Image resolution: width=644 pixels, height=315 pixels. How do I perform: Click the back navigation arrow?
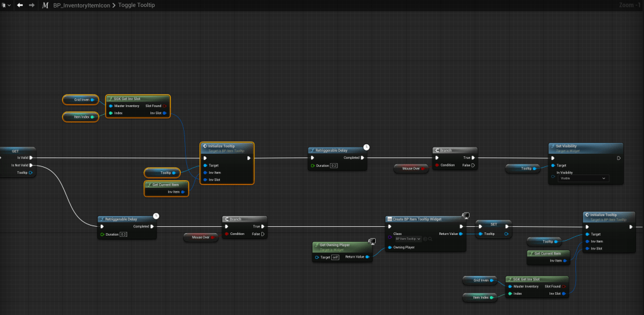tap(20, 5)
